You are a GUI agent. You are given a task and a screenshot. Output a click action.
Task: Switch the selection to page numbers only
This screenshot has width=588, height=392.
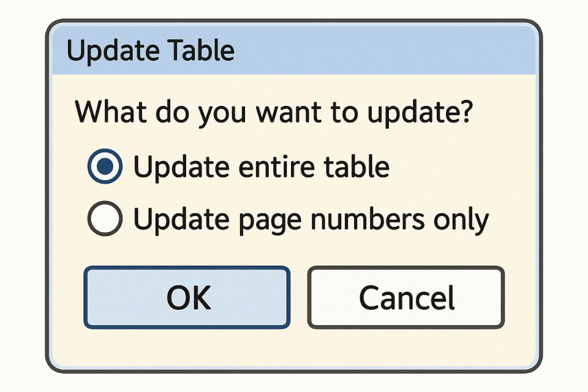[105, 219]
